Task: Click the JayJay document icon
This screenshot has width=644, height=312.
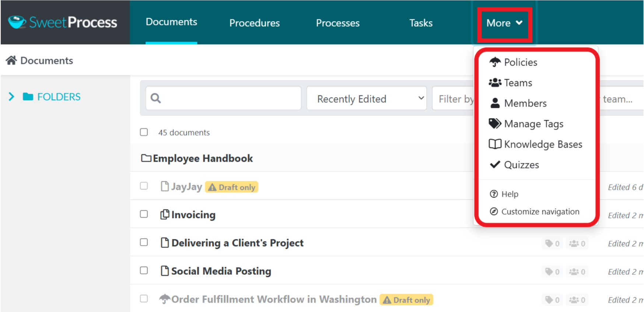Action: pyautogui.click(x=165, y=186)
